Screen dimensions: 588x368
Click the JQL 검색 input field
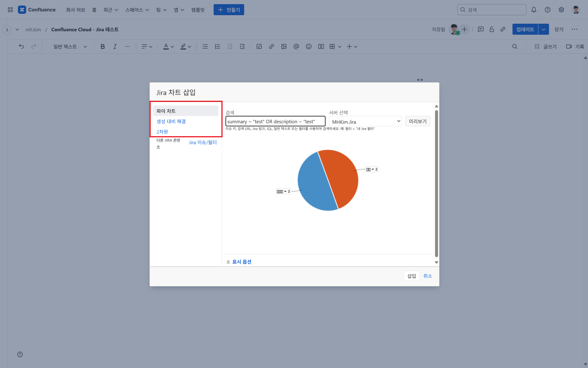click(x=275, y=121)
